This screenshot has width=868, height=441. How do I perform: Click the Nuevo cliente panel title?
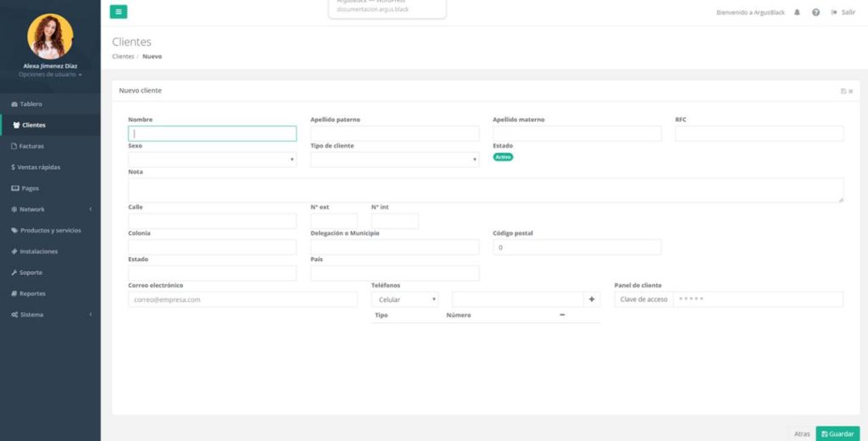point(141,91)
